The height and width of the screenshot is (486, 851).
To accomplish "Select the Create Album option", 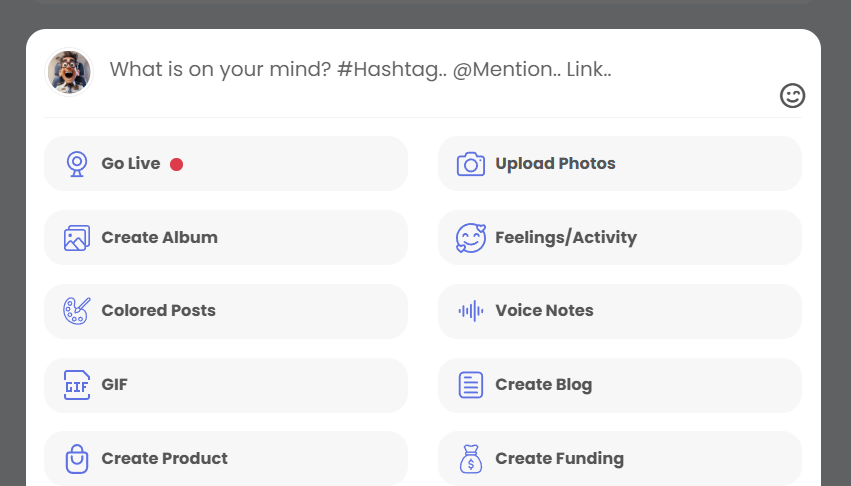I will click(226, 238).
